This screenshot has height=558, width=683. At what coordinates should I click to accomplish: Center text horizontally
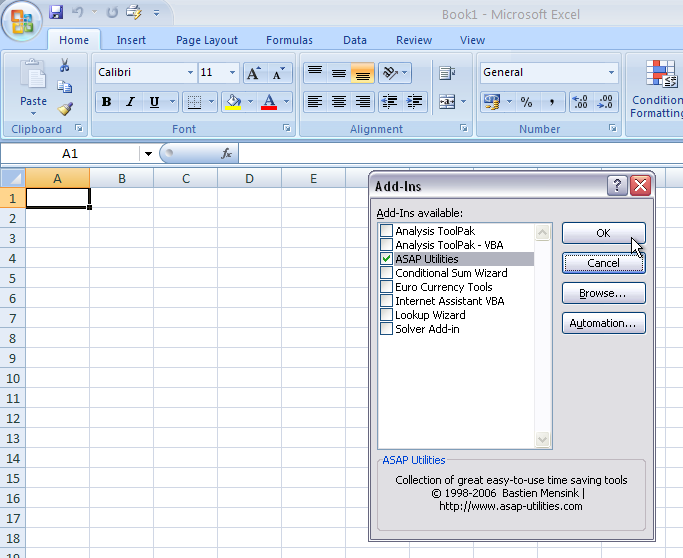coord(339,102)
